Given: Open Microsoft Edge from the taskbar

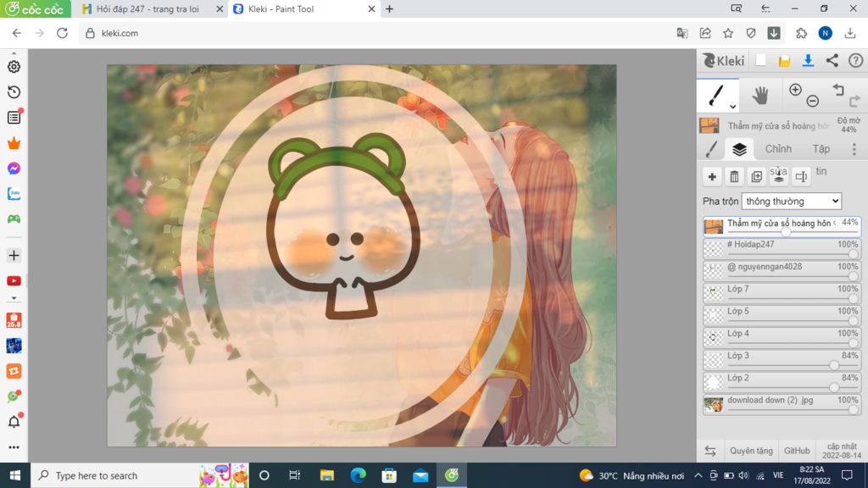Looking at the screenshot, I should [359, 475].
